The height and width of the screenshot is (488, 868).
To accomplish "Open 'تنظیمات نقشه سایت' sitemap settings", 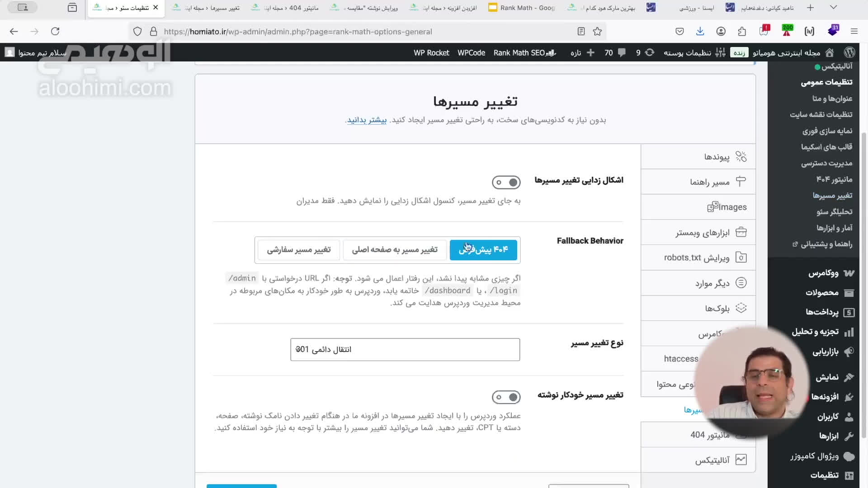I will pos(821,115).
